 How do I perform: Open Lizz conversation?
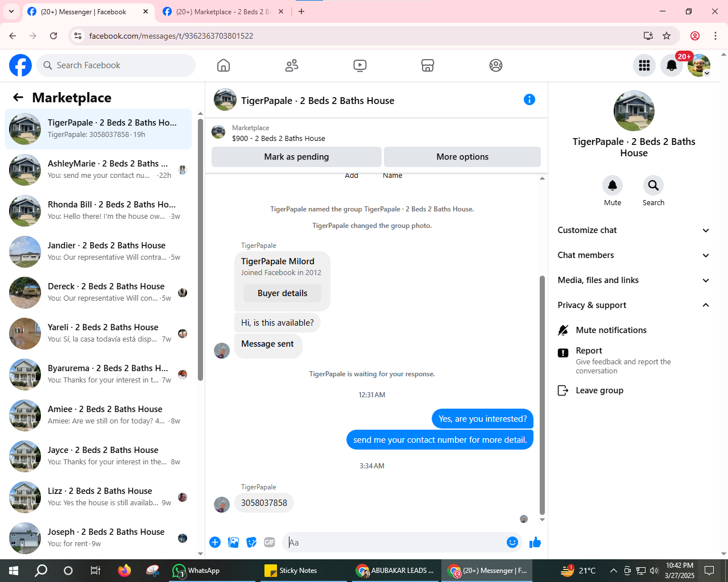pyautogui.click(x=98, y=497)
